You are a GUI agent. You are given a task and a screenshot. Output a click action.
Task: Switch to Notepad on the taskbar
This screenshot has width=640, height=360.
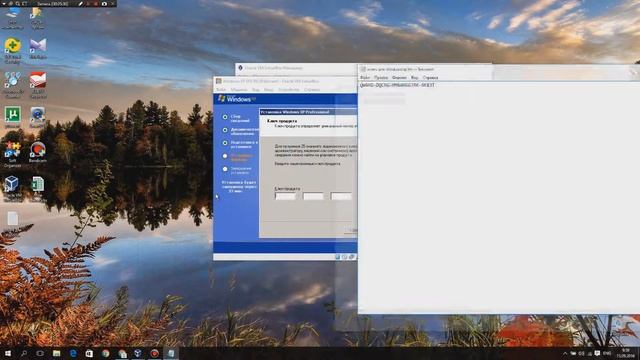tap(171, 353)
